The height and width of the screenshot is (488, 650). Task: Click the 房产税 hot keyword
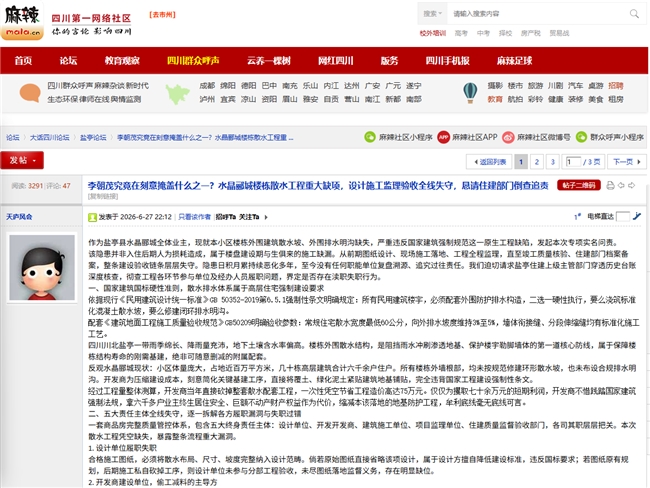pos(531,33)
